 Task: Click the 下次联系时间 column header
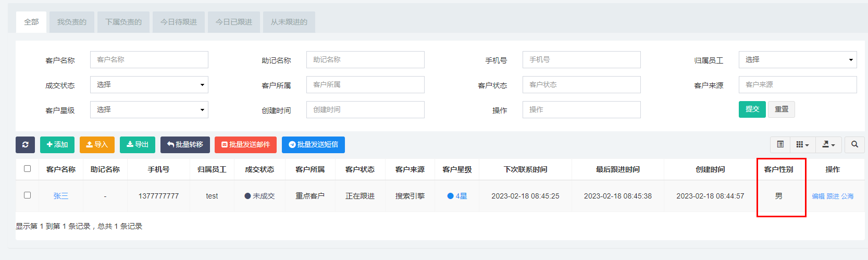525,169
